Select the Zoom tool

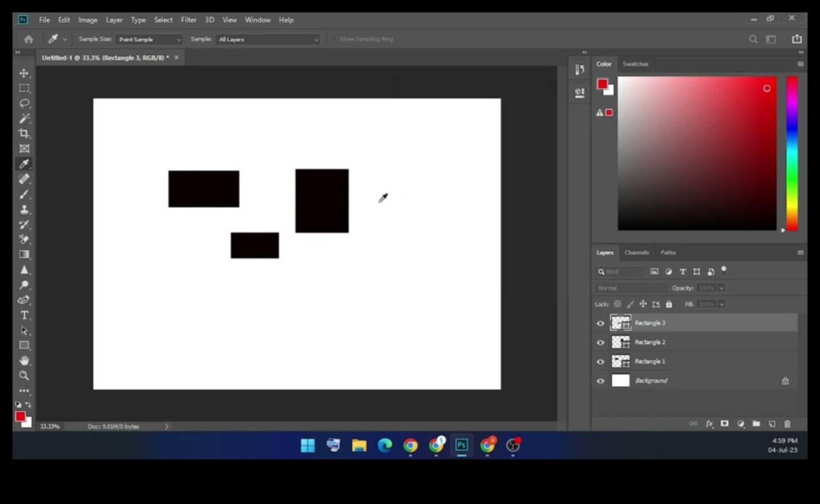coord(24,375)
